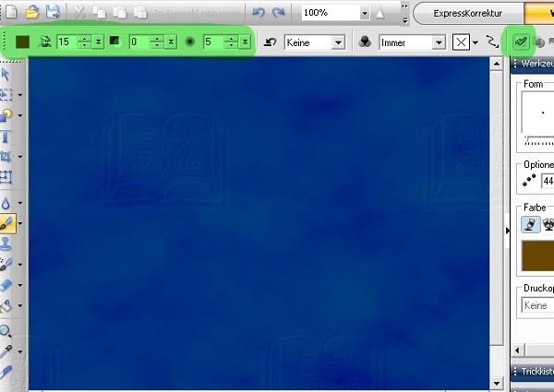The height and width of the screenshot is (392, 554).
Task: Click the Copy icon
Action: 100,12
